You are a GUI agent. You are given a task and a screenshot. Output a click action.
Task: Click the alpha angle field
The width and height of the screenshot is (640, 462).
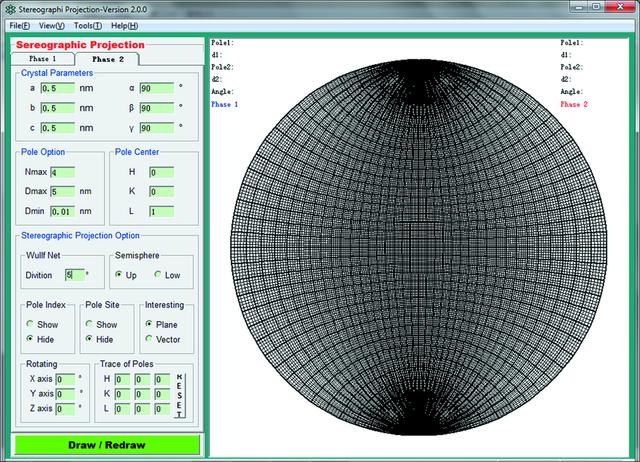(x=157, y=88)
